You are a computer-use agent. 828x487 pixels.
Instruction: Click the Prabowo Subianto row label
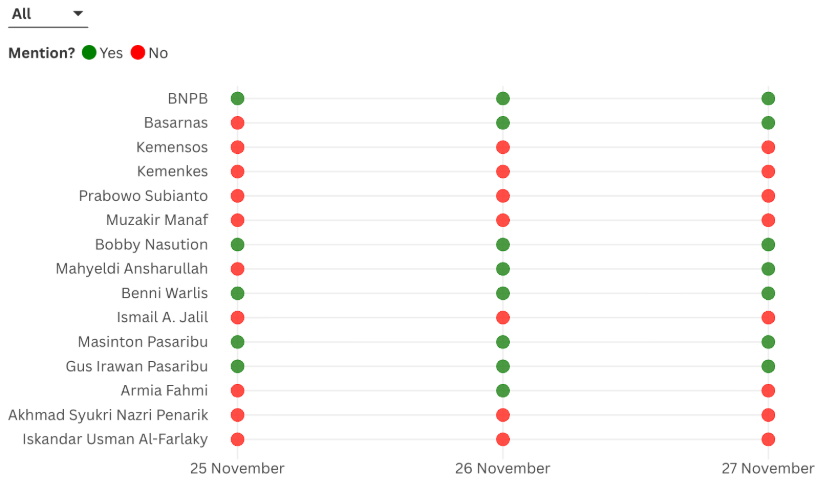tap(143, 196)
